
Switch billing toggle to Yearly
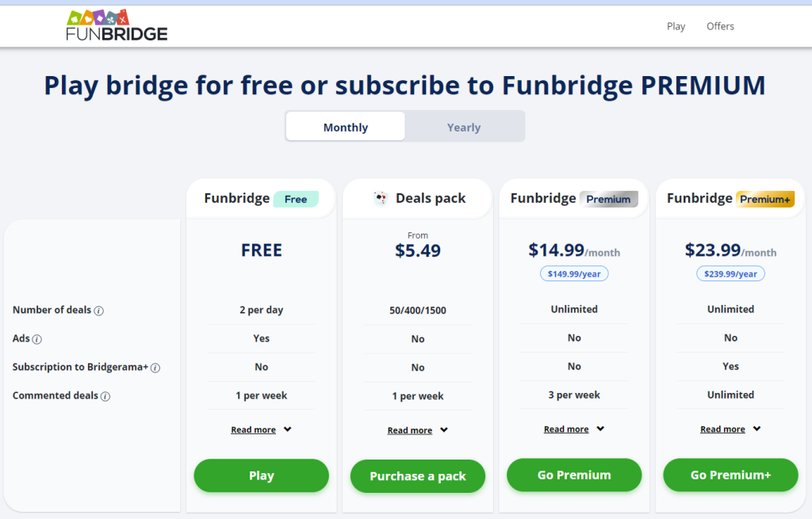pos(464,127)
